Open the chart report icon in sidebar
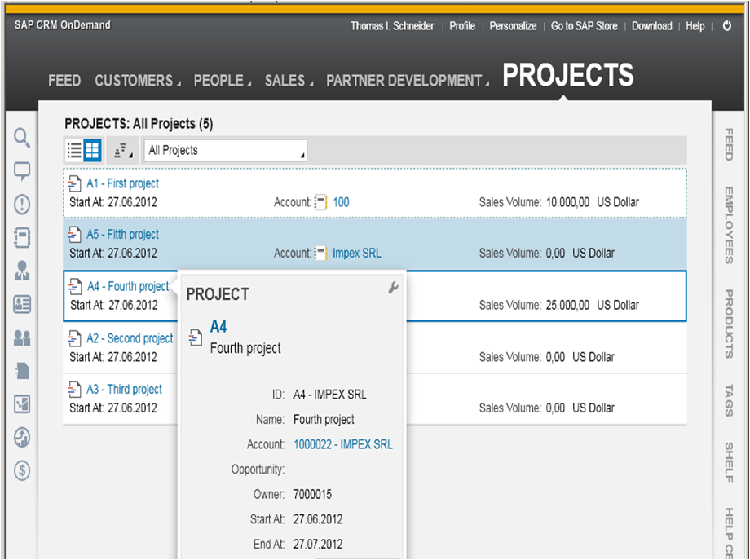The width and height of the screenshot is (750, 560). [x=22, y=403]
